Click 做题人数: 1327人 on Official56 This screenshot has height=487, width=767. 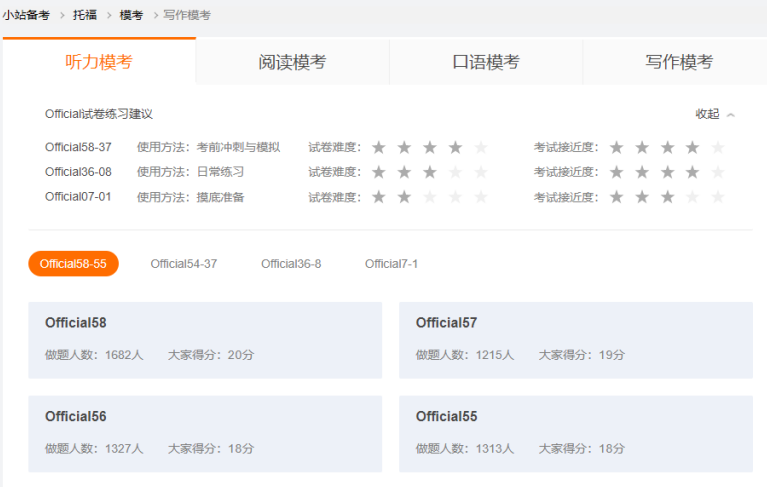point(94,448)
